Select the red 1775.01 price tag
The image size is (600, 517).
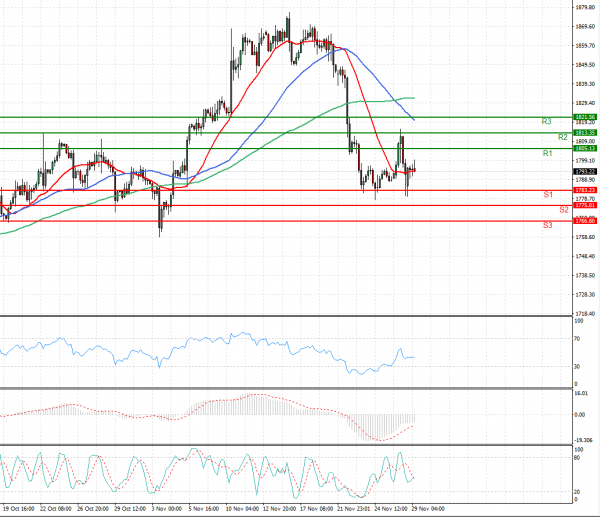(x=585, y=205)
